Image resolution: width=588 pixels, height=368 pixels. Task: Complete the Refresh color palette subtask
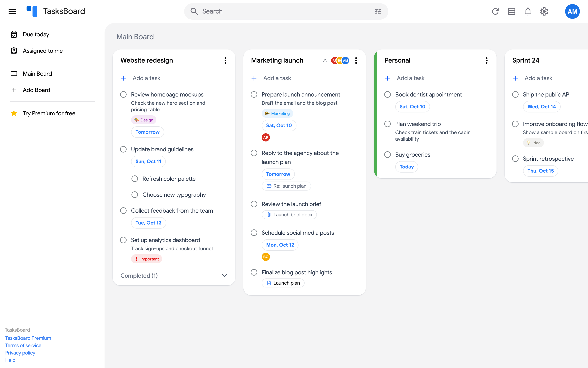click(x=135, y=179)
